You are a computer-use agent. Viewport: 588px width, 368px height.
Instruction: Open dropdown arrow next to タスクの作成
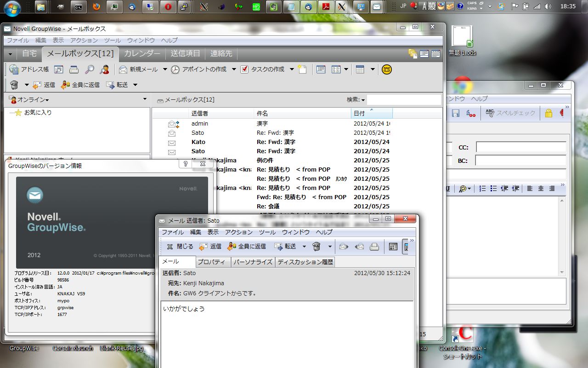click(x=292, y=69)
